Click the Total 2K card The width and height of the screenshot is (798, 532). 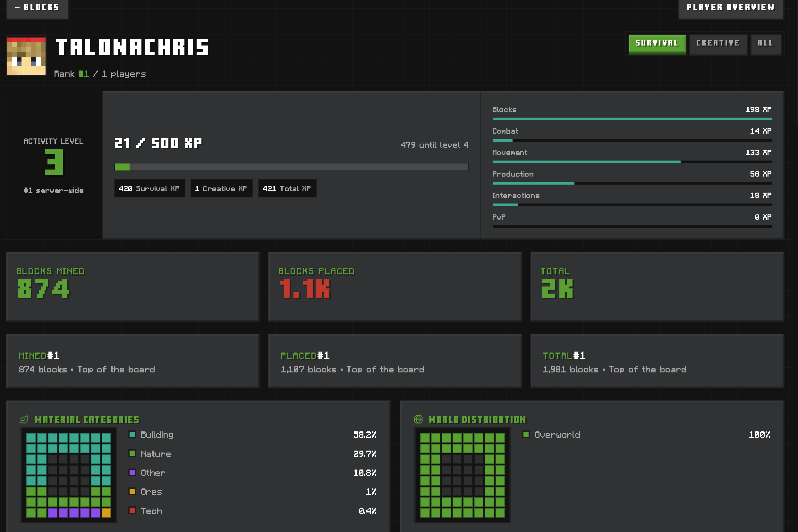tap(657, 287)
